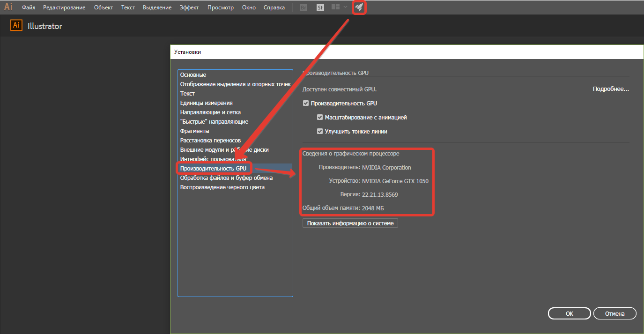The width and height of the screenshot is (644, 334).
Task: Open Обработка файлов и буфер обмена
Action: 235,178
